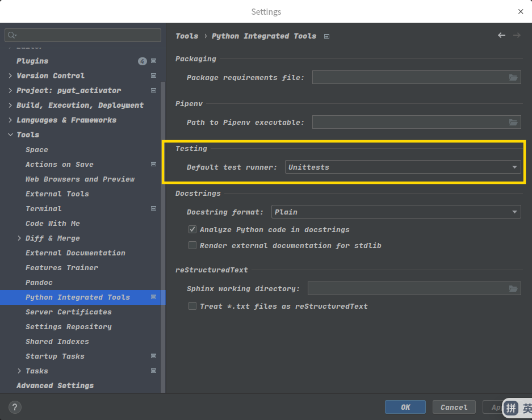This screenshot has width=532, height=420.
Task: Toggle Analyze Python code in docstrings
Action: (192, 230)
